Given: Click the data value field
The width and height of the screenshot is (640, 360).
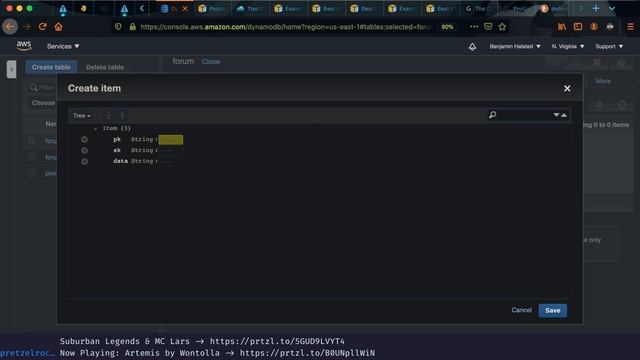Looking at the screenshot, I should pos(171,162).
